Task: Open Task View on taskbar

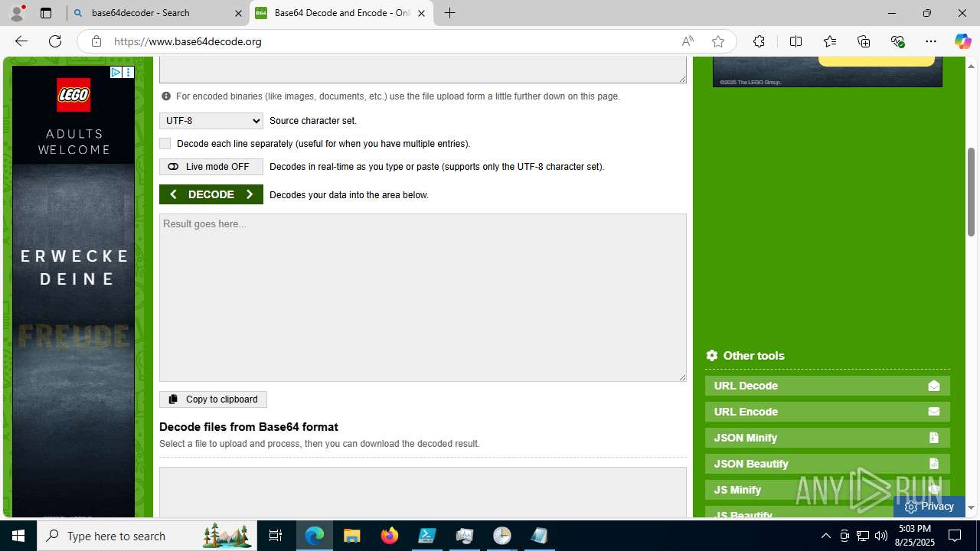Action: 276,536
